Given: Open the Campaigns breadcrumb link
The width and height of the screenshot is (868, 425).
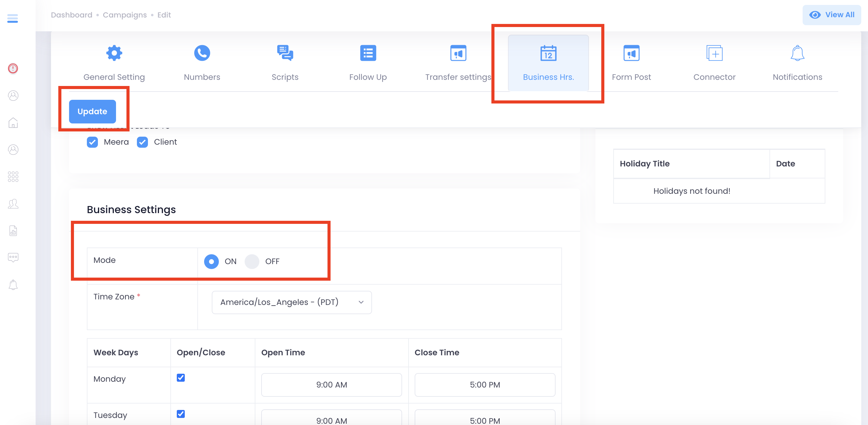Looking at the screenshot, I should coord(124,15).
